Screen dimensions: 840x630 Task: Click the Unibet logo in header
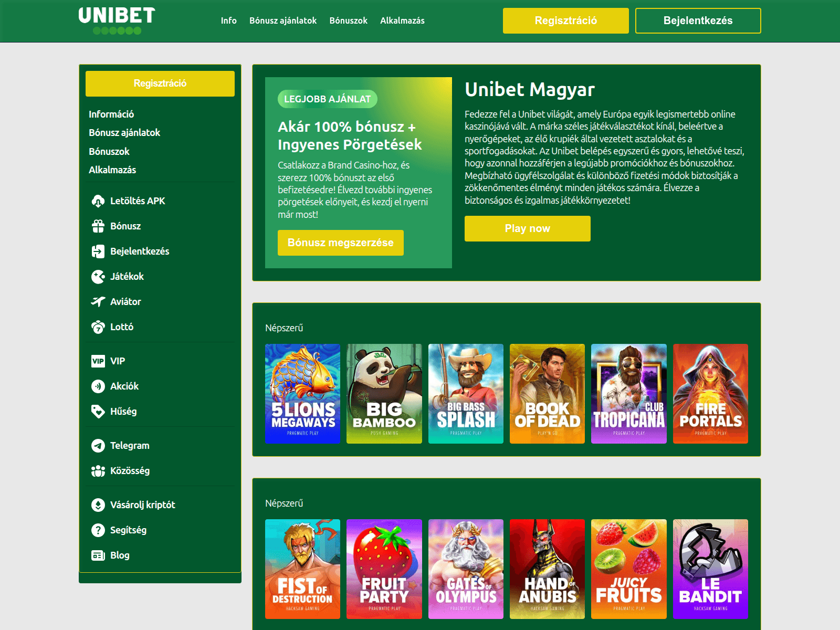(x=117, y=20)
